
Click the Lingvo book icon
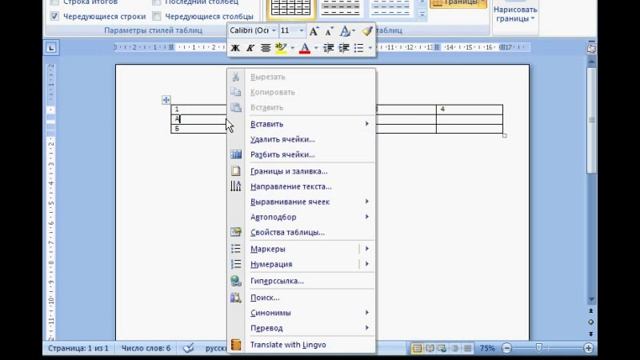(x=236, y=345)
